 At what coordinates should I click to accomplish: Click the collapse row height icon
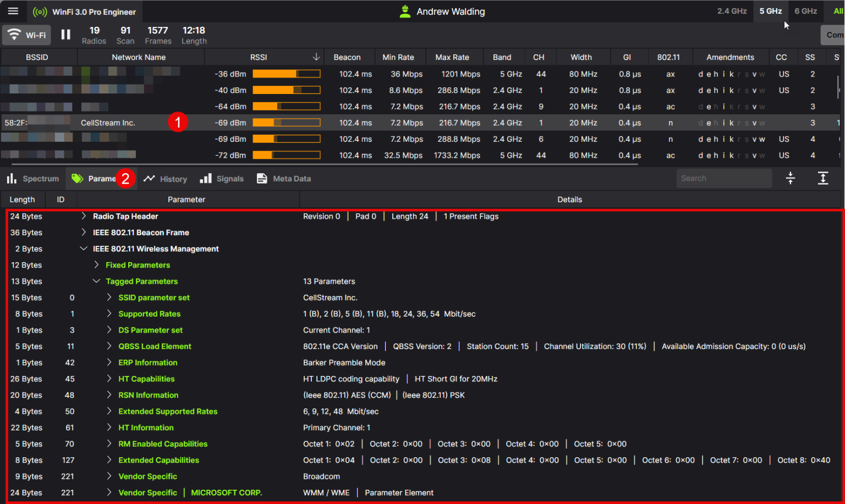(x=790, y=178)
